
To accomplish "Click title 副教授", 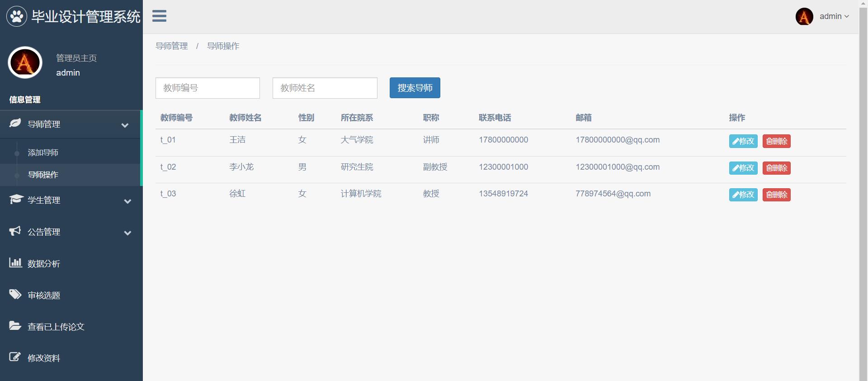I will click(435, 167).
